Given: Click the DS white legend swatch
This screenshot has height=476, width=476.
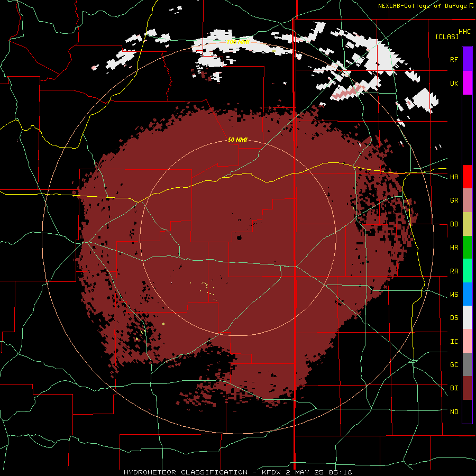Looking at the screenshot, I should pos(467,317).
